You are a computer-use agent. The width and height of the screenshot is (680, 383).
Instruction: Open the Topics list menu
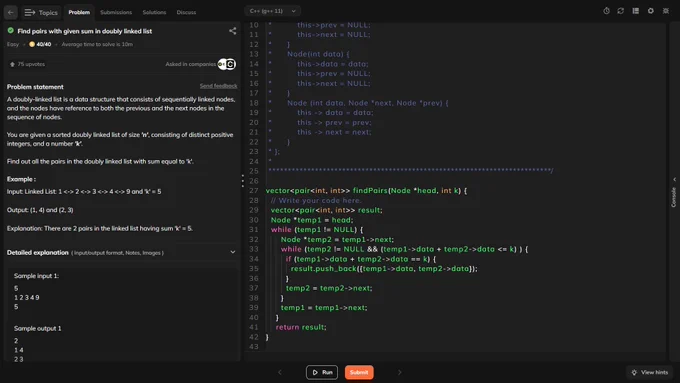41,12
